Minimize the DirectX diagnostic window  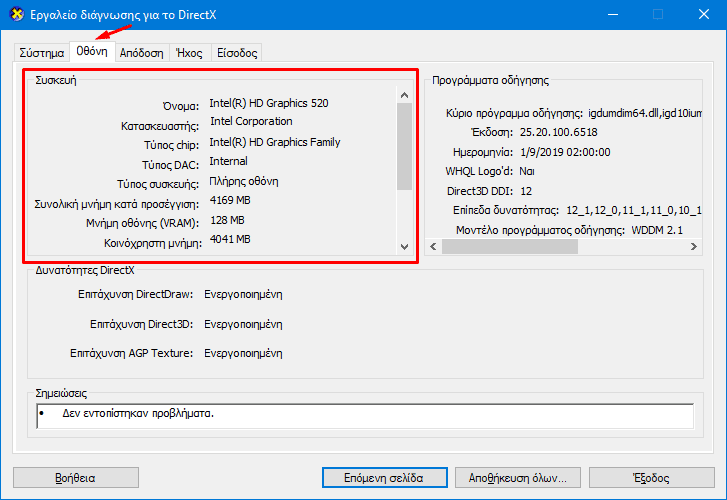coord(613,15)
